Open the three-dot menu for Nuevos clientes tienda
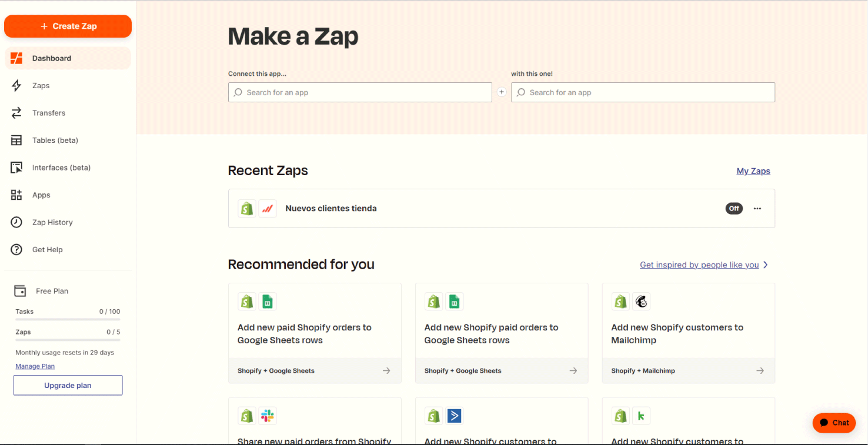868x445 pixels. 757,209
